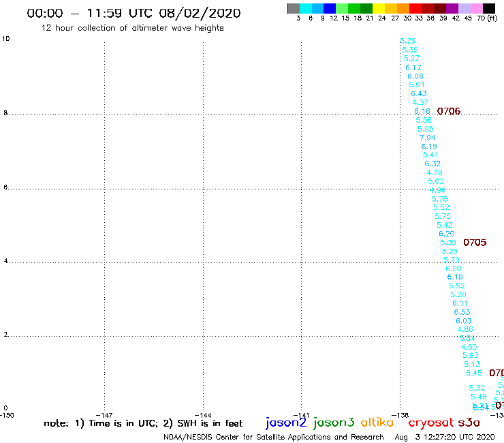Click the yellow color scale swatch
The height and width of the screenshot is (443, 504).
(x=379, y=8)
